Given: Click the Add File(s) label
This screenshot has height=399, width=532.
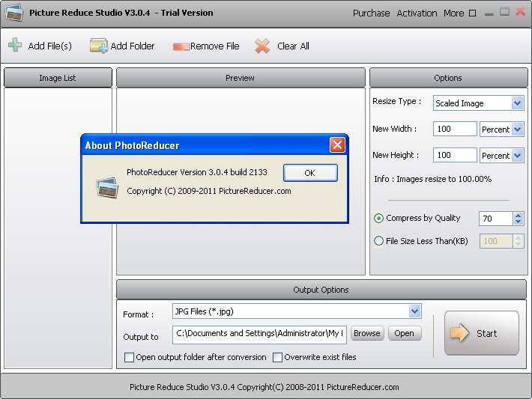Looking at the screenshot, I should click(x=50, y=46).
